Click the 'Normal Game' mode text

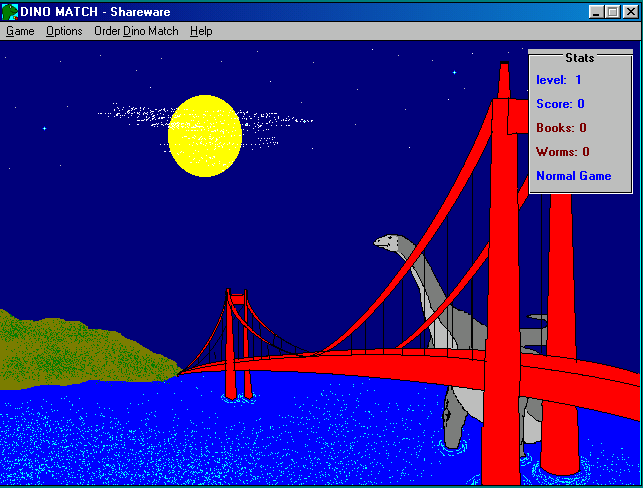tap(574, 176)
